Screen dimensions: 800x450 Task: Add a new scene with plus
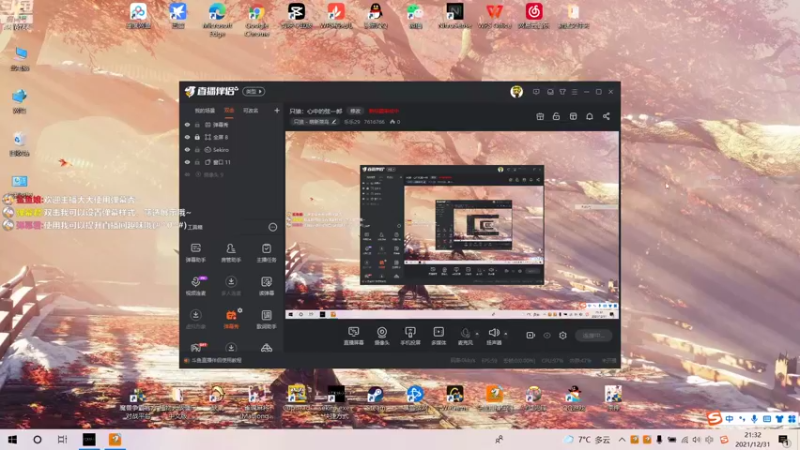(277, 110)
